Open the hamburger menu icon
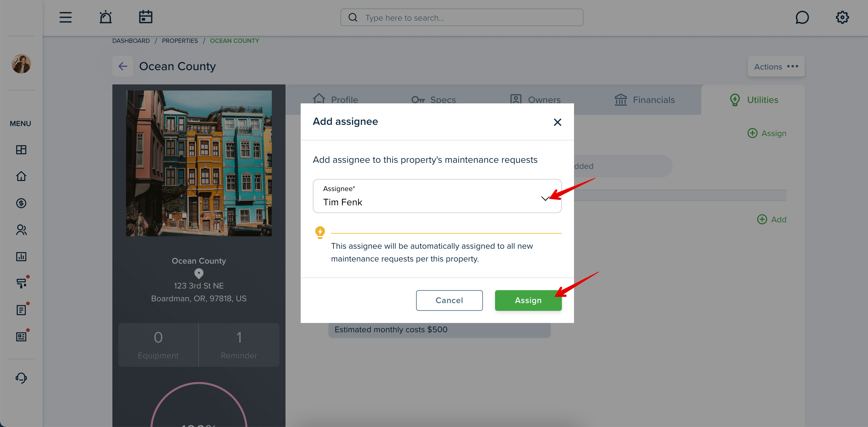868x427 pixels. 65,17
